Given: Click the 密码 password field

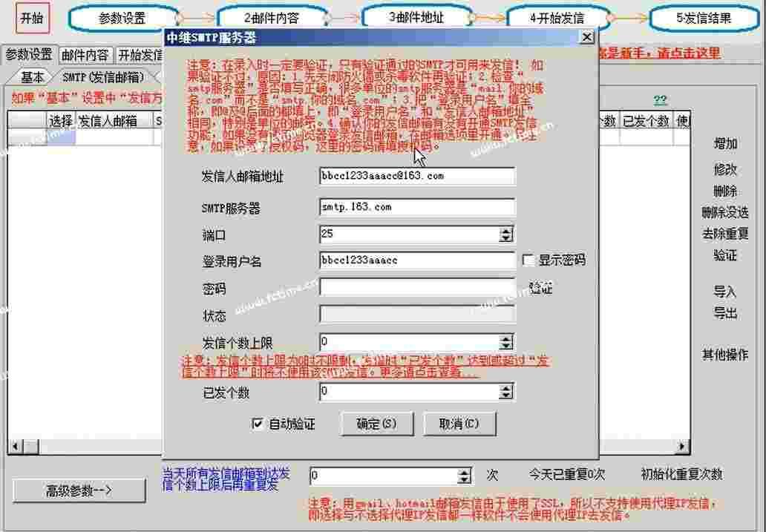Looking at the screenshot, I should point(417,287).
